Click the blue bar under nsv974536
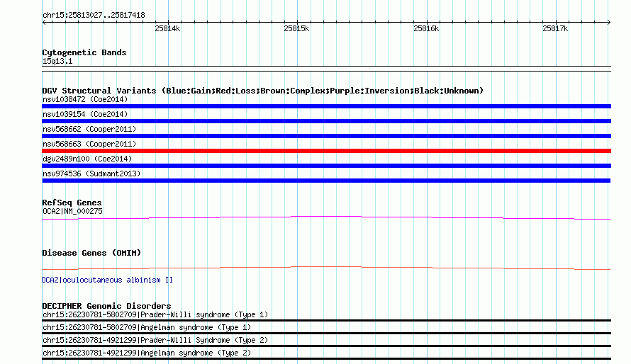This screenshot has width=631, height=364. (x=326, y=181)
